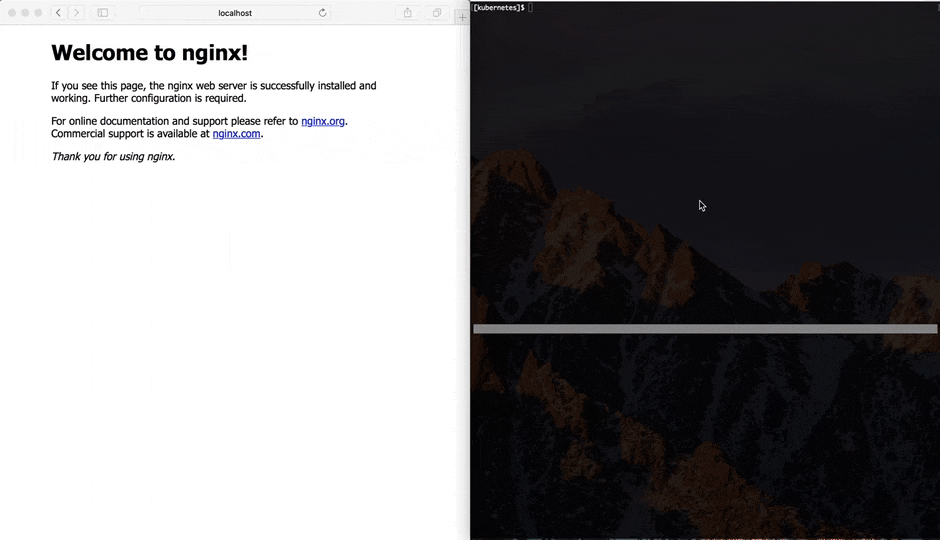Image resolution: width=940 pixels, height=540 pixels.
Task: Go back using Safari's back arrow
Action: pos(58,13)
